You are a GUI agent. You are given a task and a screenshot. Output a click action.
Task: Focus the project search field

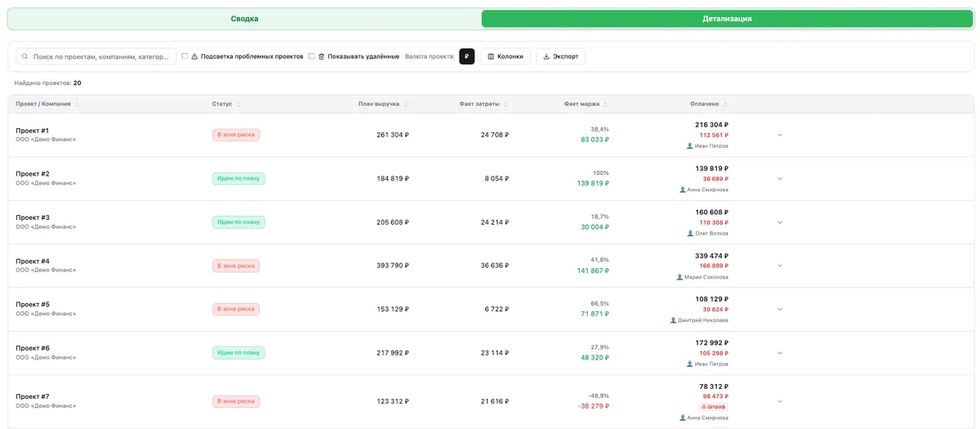(x=96, y=56)
